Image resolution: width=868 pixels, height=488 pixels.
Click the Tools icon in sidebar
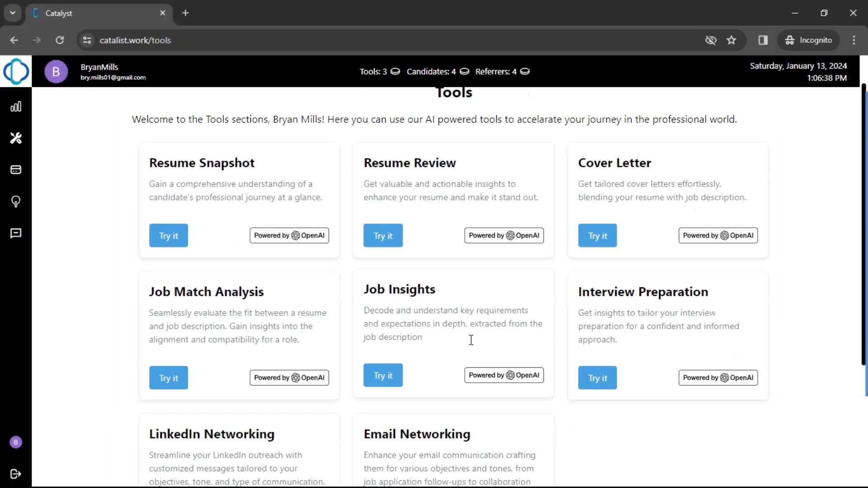coord(15,138)
